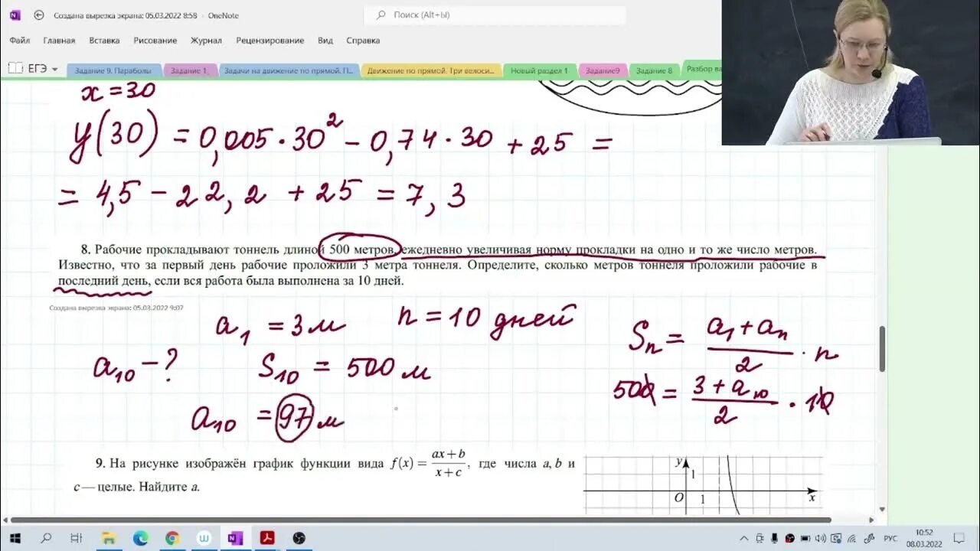The height and width of the screenshot is (551, 980).
Task: Open the Вставка ribbon tab
Action: click(104, 41)
